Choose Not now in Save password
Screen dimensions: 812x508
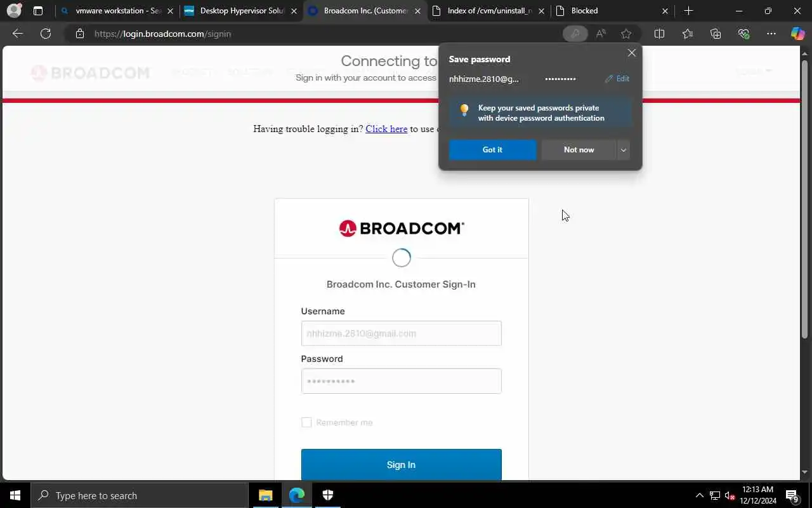pyautogui.click(x=579, y=150)
